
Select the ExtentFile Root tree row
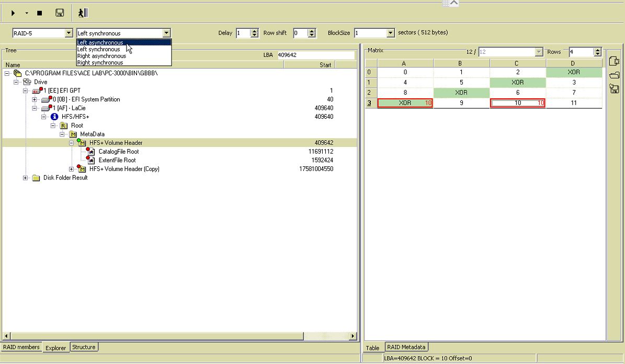[x=179, y=160]
